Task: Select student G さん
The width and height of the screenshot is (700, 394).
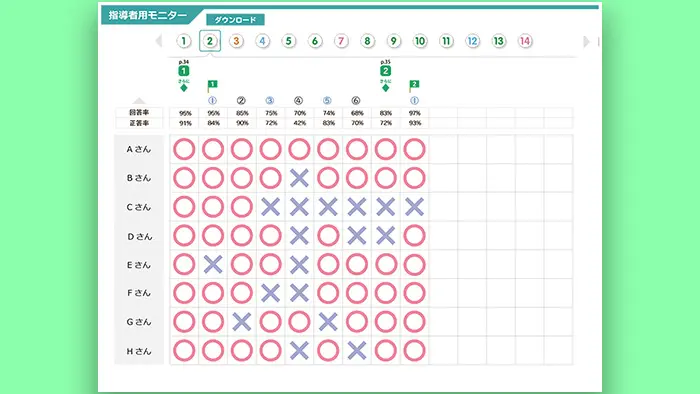Action: pyautogui.click(x=139, y=322)
